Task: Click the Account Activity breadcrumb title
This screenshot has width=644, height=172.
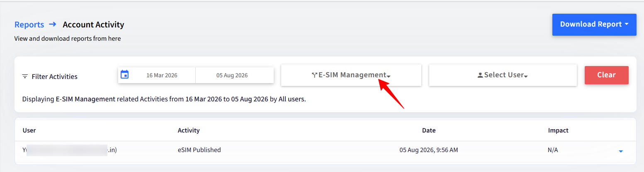Action: (93, 25)
